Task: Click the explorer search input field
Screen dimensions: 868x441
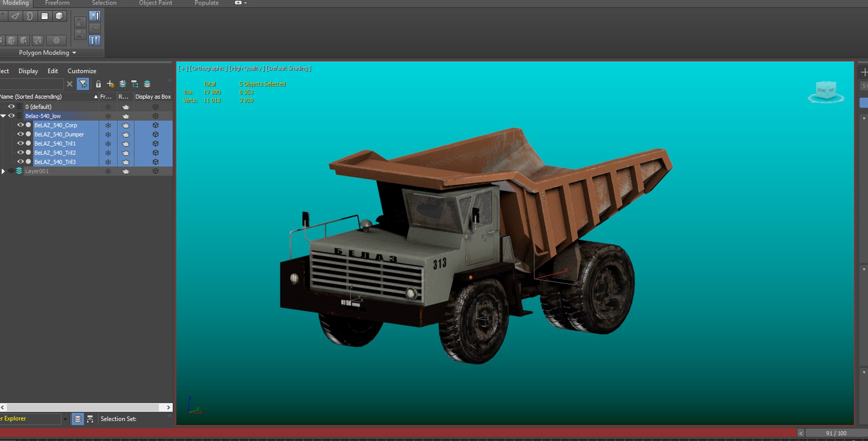Action: (x=32, y=84)
